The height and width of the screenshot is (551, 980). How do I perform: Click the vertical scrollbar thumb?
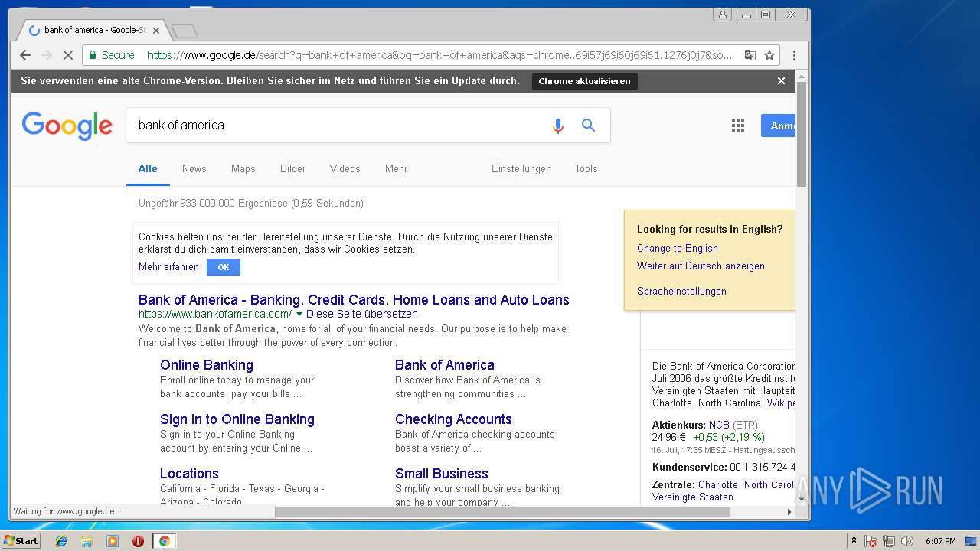click(802, 134)
